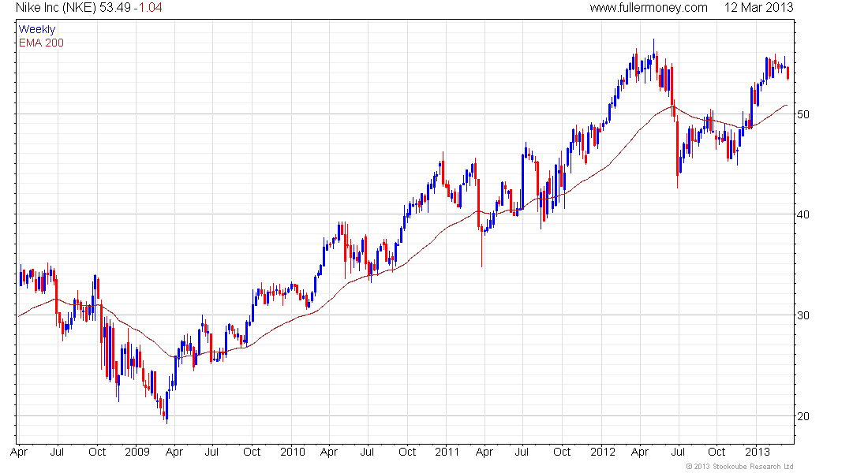Click the x-axis year label 2013

(757, 452)
